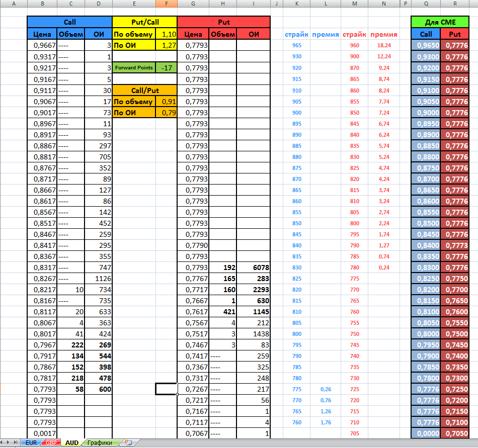This screenshot has width=478, height=448.
Task: Click the yellow Put/Call header cell
Action: pyautogui.click(x=145, y=22)
